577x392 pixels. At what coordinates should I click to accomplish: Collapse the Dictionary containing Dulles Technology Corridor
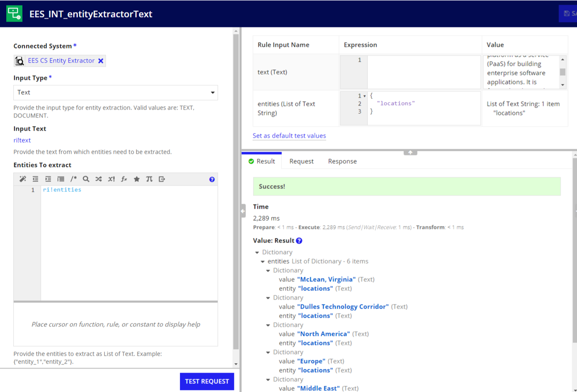(268, 298)
